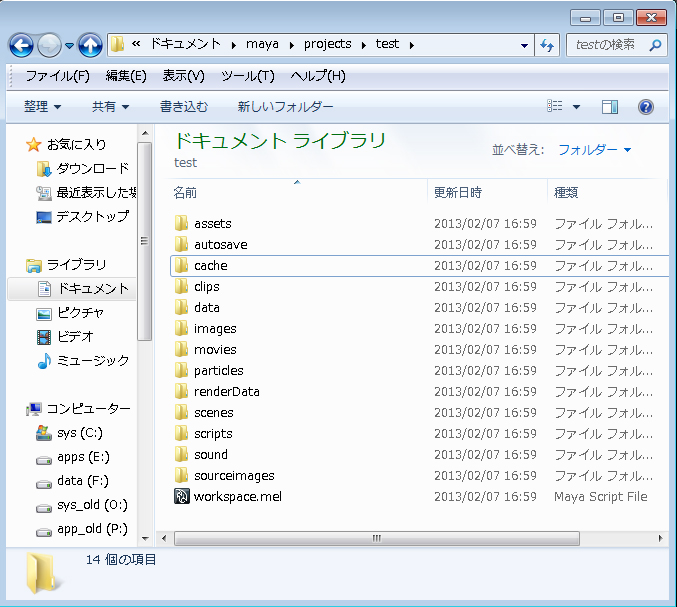Viewport: 677px width, 607px height.
Task: Select the cache folder icon
Action: [181, 265]
